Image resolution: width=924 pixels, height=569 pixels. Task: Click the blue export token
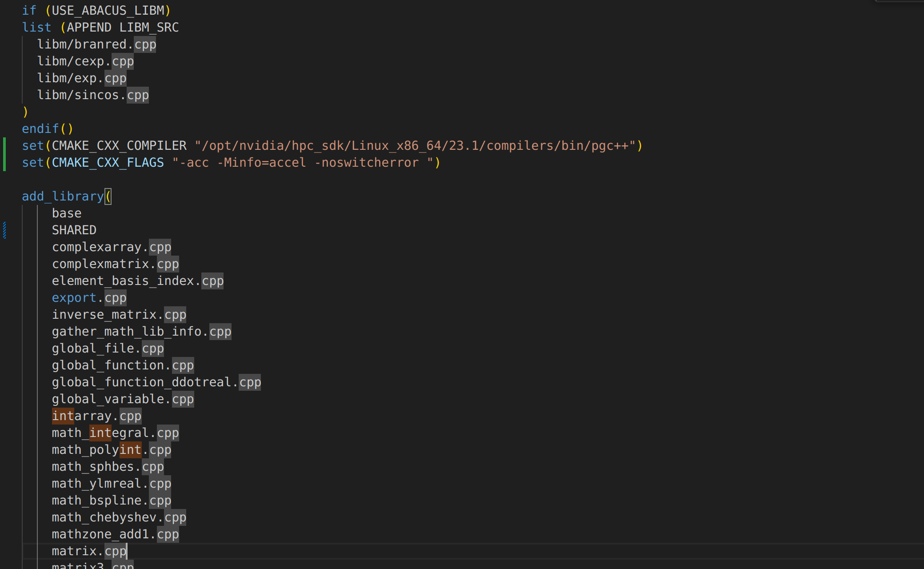[74, 297]
